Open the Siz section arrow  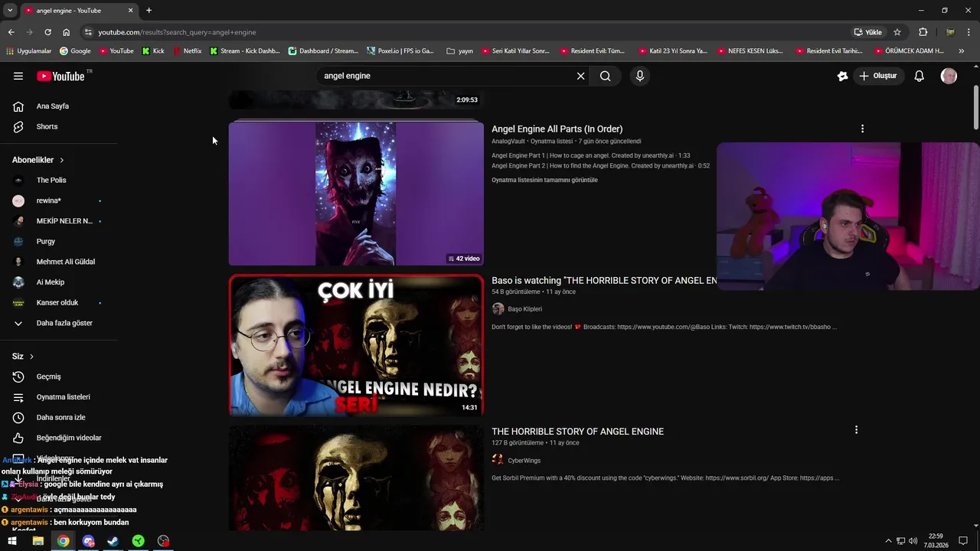(x=31, y=357)
